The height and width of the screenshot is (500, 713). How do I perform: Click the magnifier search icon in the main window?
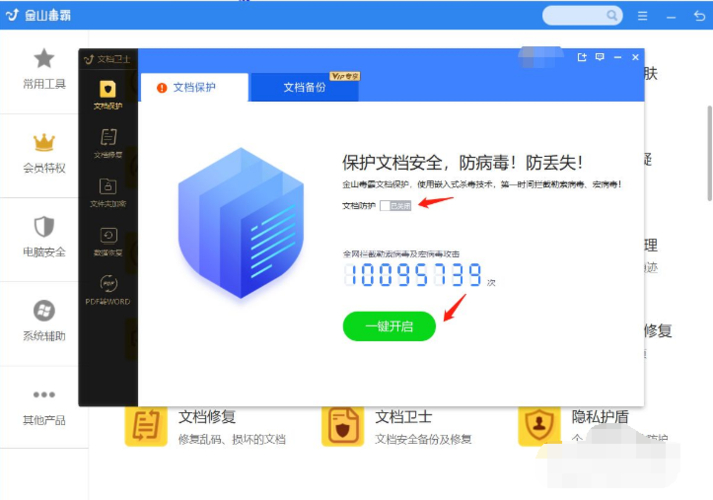[x=612, y=15]
